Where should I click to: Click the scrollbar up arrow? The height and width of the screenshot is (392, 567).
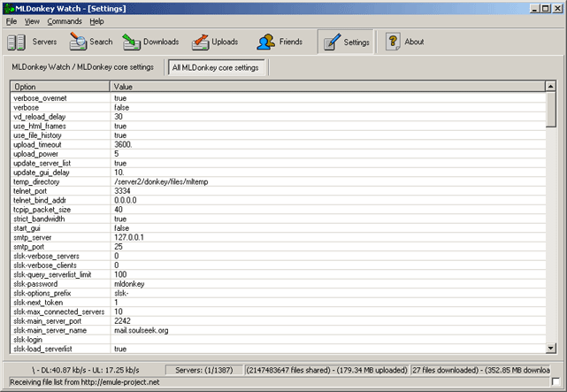pyautogui.click(x=551, y=87)
